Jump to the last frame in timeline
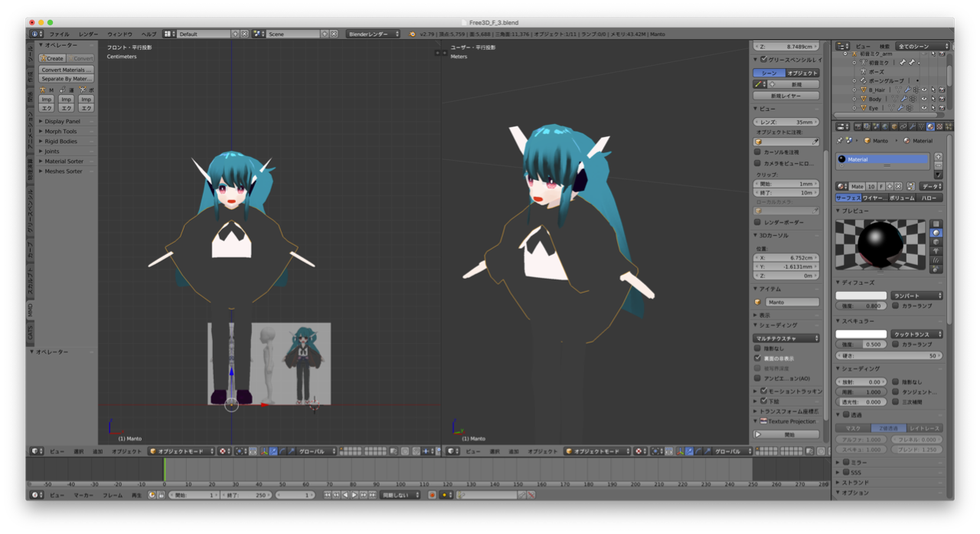Image resolution: width=980 pixels, height=534 pixels. 372,495
